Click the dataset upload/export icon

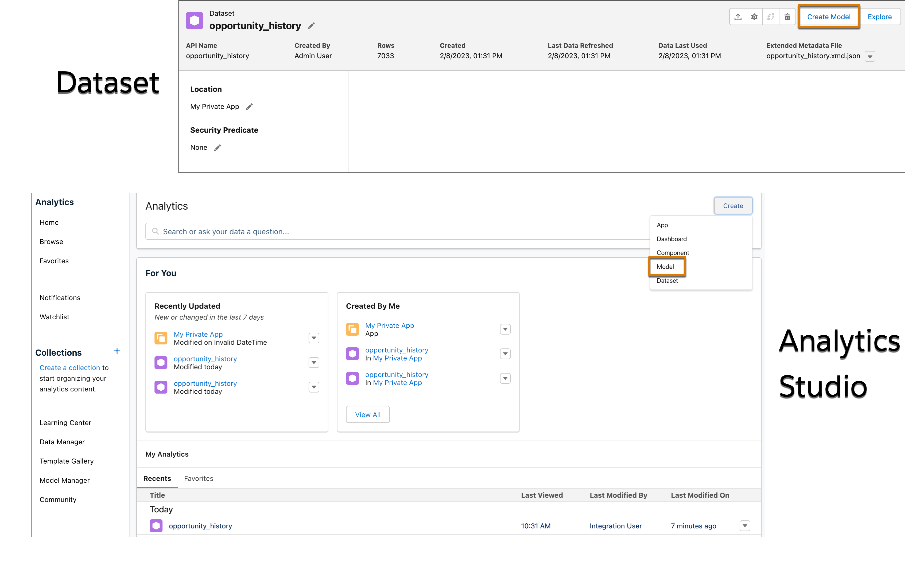(738, 17)
